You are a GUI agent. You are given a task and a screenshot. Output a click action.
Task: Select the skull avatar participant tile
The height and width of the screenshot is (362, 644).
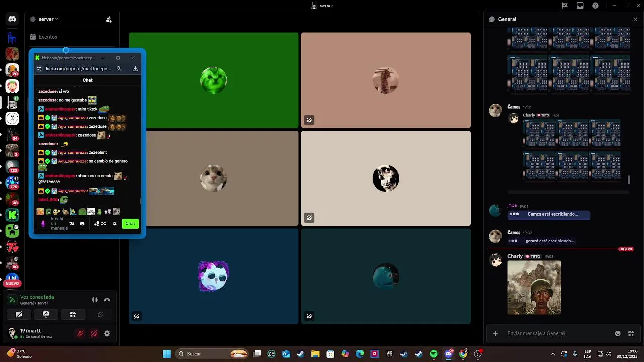point(386,178)
